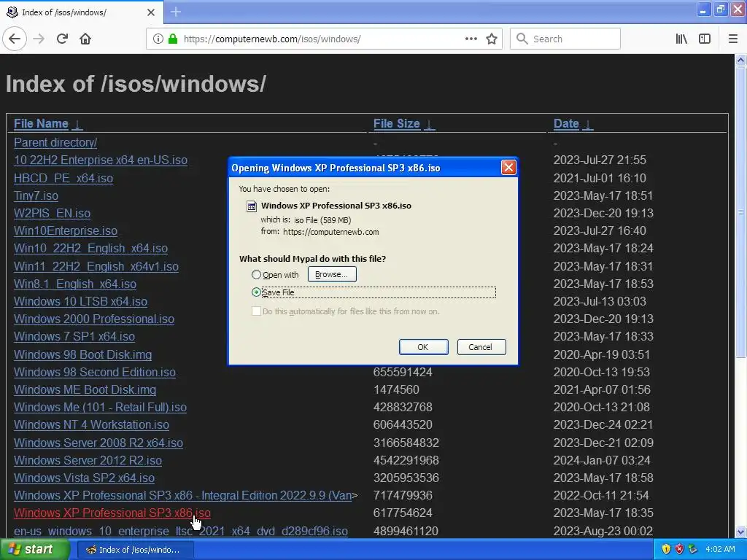The height and width of the screenshot is (560, 747).
Task: Confirm the download with OK
Action: (x=423, y=347)
